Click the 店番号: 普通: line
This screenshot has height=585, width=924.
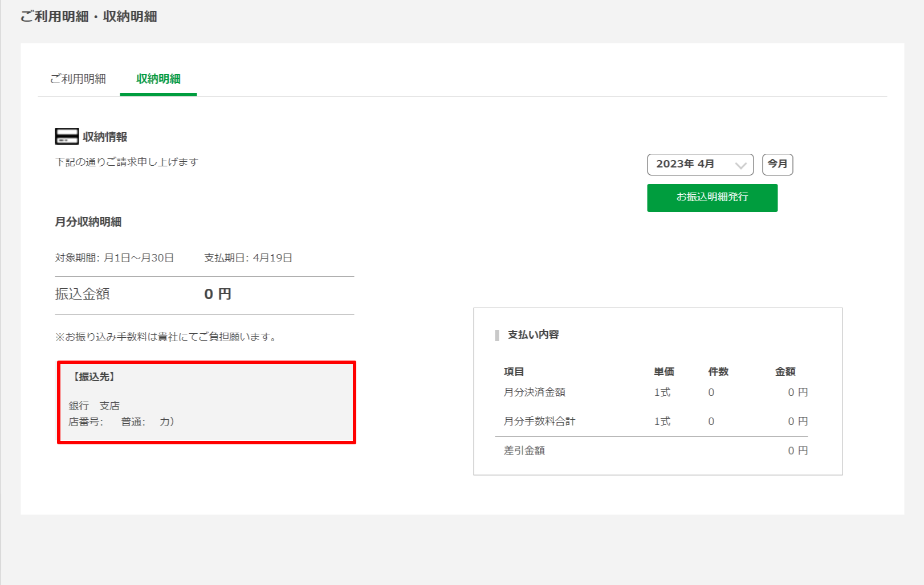click(x=121, y=422)
